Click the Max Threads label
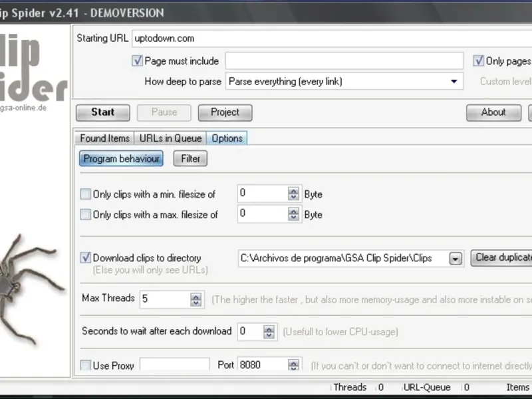Image resolution: width=532 pixels, height=399 pixels. pyautogui.click(x=108, y=298)
